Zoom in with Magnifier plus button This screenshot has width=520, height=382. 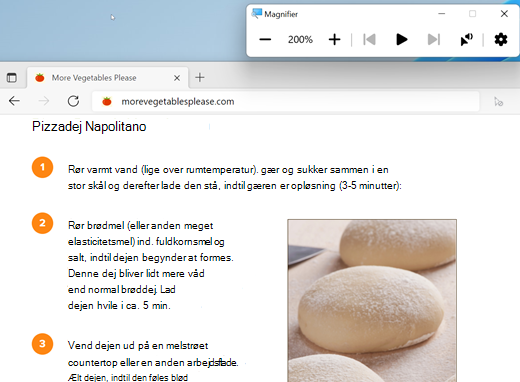point(334,40)
